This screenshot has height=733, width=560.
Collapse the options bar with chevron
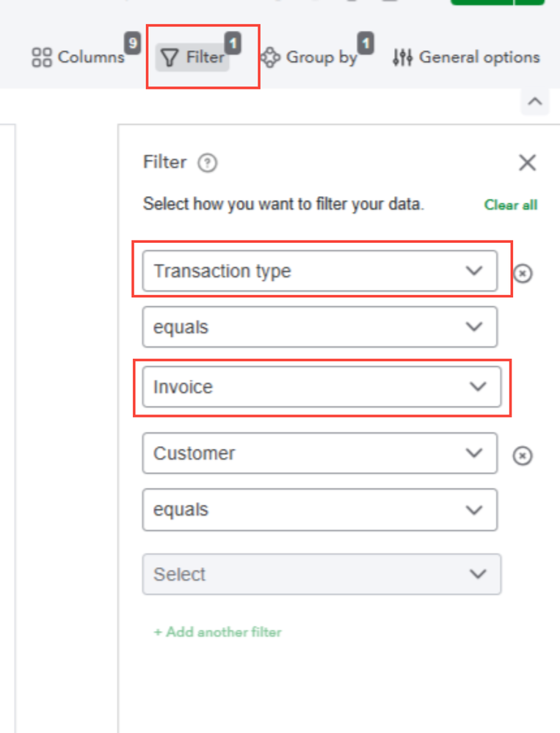click(535, 102)
